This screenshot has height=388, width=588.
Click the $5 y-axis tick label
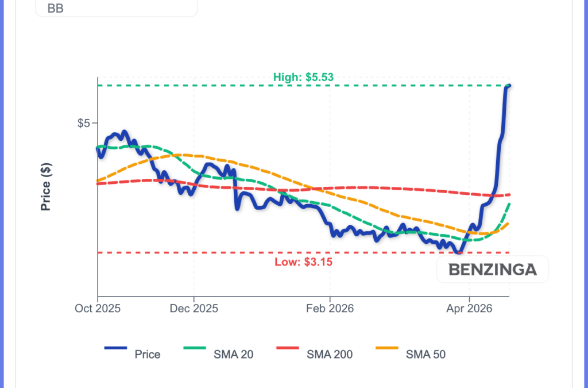pos(84,123)
